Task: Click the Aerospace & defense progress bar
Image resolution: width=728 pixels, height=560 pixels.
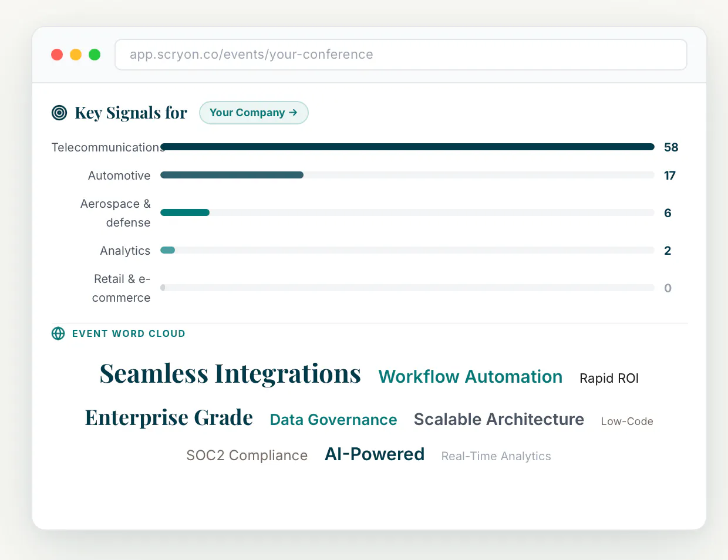Action: 407,212
